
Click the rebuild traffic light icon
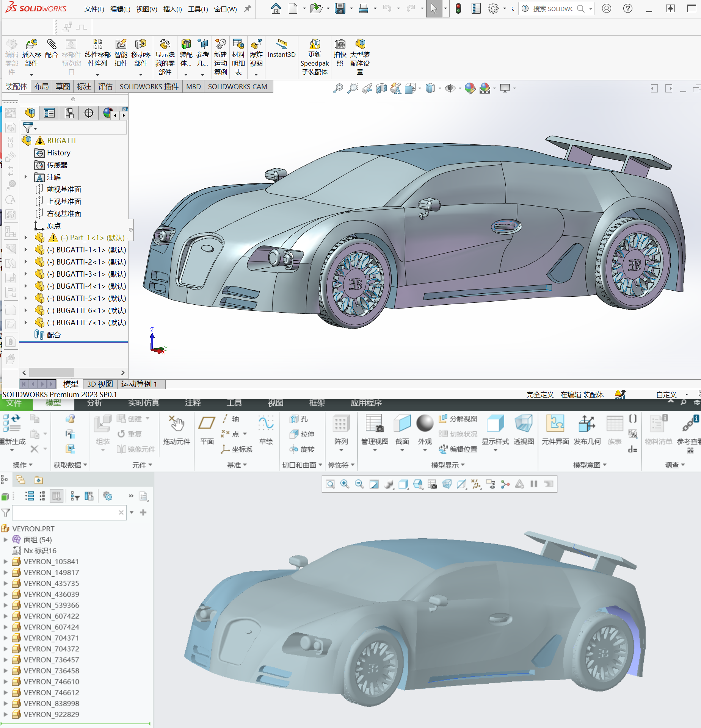click(x=458, y=8)
